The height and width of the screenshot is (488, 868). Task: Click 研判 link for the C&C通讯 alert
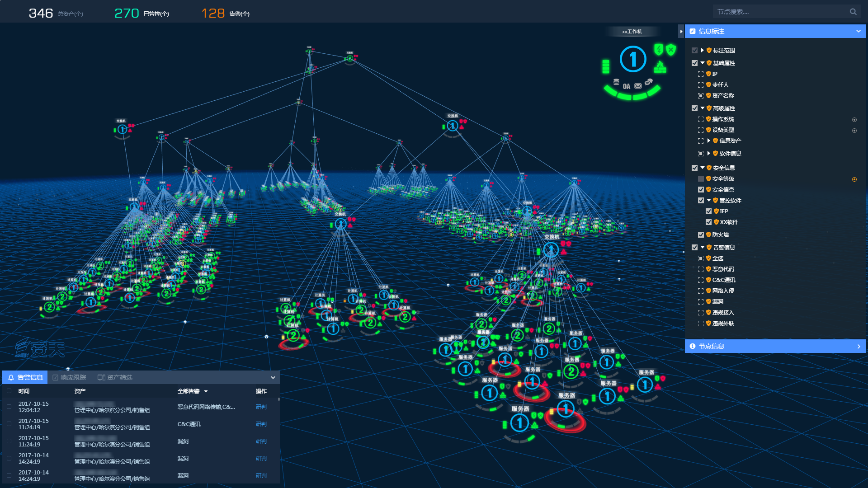click(261, 424)
